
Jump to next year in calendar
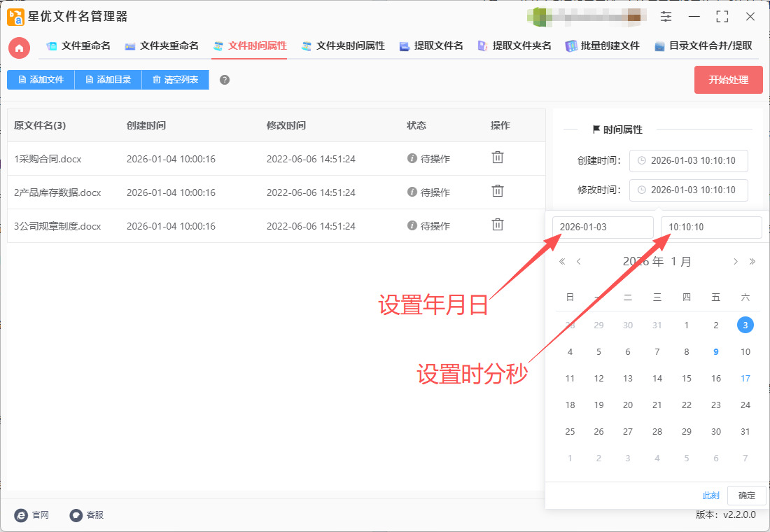click(752, 262)
